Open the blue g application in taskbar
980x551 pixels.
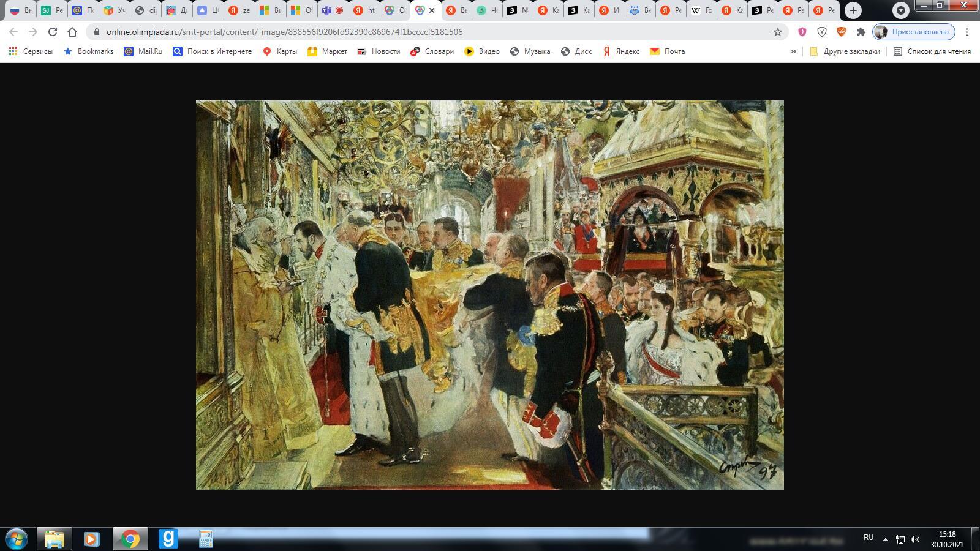[168, 539]
